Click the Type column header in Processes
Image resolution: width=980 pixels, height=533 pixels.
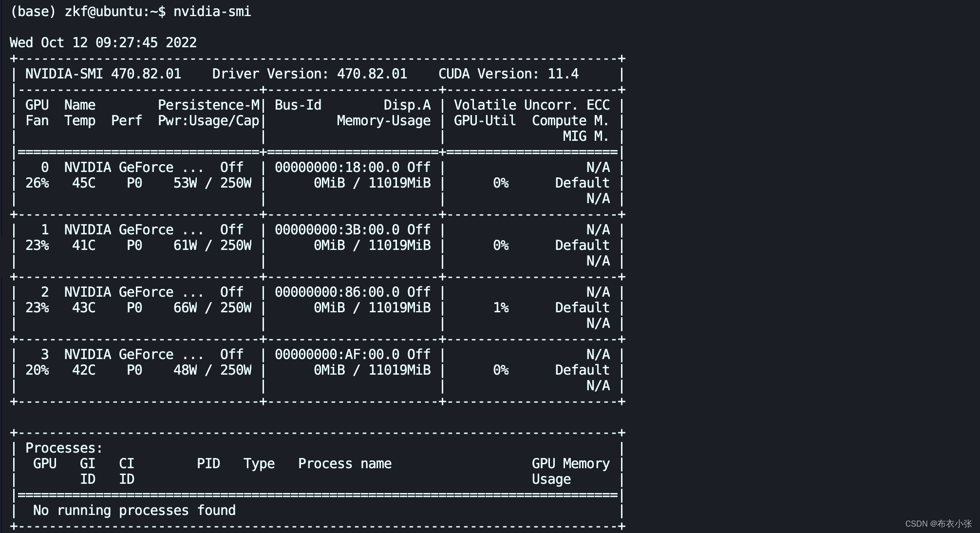[x=259, y=463]
